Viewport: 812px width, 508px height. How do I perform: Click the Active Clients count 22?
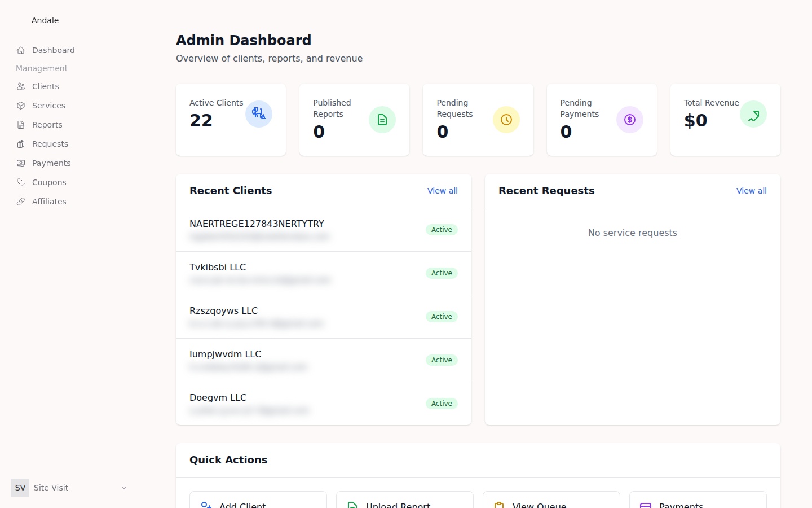coord(201,120)
